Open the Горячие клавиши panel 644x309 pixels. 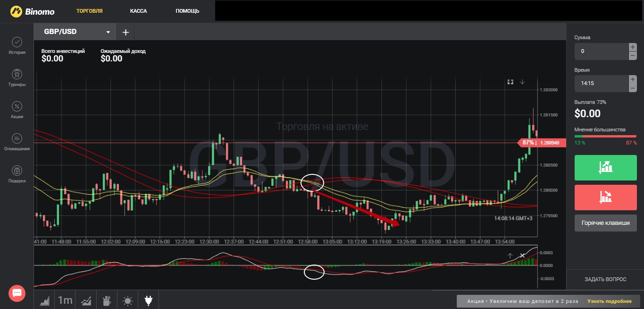coord(605,223)
